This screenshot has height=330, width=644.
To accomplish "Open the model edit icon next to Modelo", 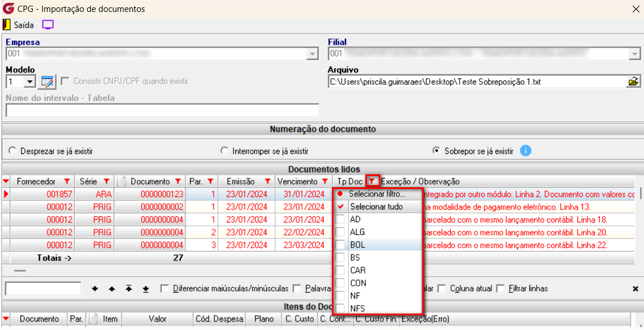I will pyautogui.click(x=47, y=82).
